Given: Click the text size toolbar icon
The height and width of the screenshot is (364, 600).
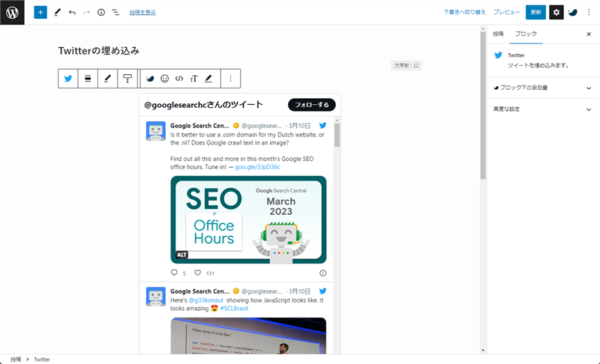Looking at the screenshot, I should [193, 79].
